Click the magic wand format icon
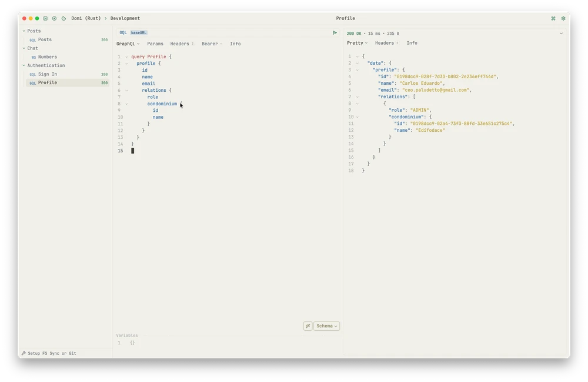 [308, 326]
